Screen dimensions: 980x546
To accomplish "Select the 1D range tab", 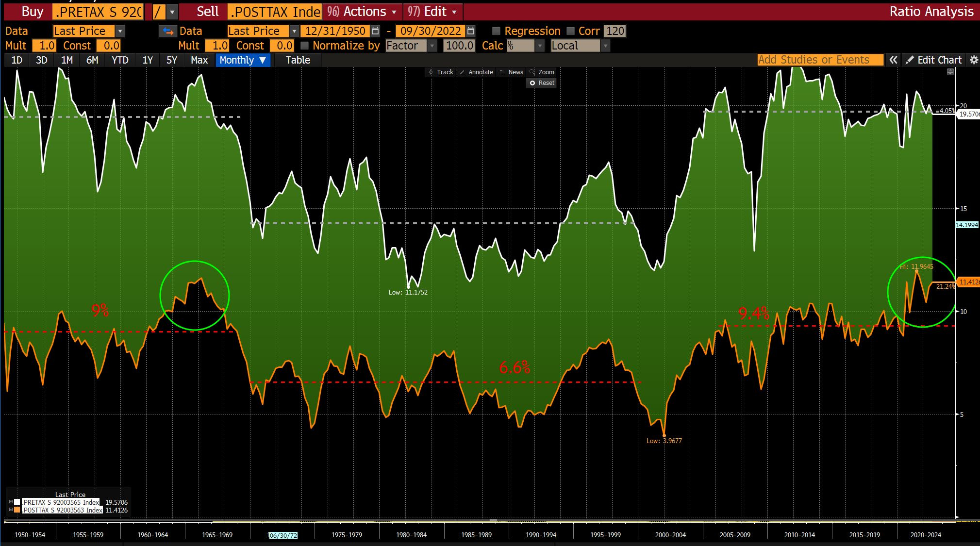I will pyautogui.click(x=17, y=60).
